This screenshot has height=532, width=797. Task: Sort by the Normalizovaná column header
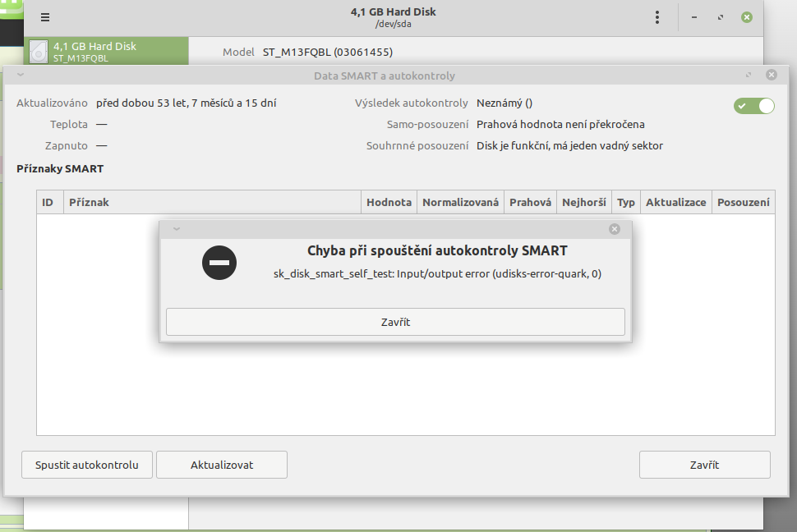click(x=460, y=202)
